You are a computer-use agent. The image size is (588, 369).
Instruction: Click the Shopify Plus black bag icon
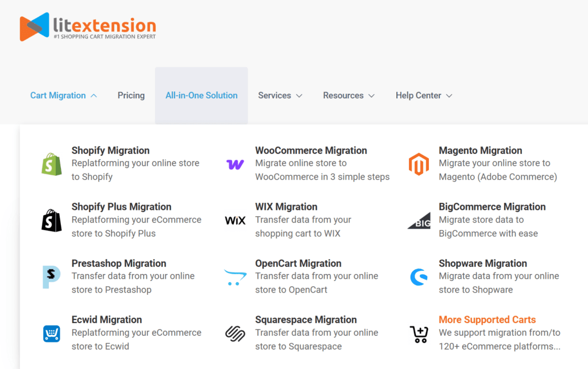(51, 220)
